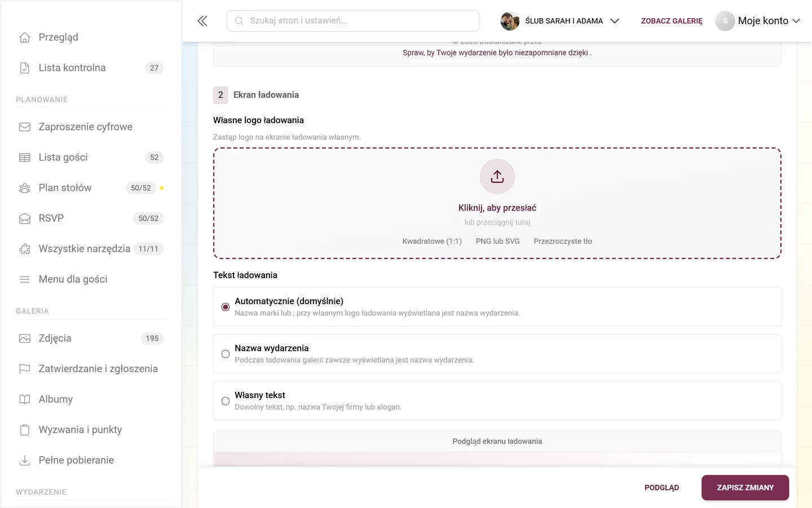This screenshot has height=508, width=812.
Task: Collapse the sidebar with the double-chevron icon
Action: coord(202,21)
